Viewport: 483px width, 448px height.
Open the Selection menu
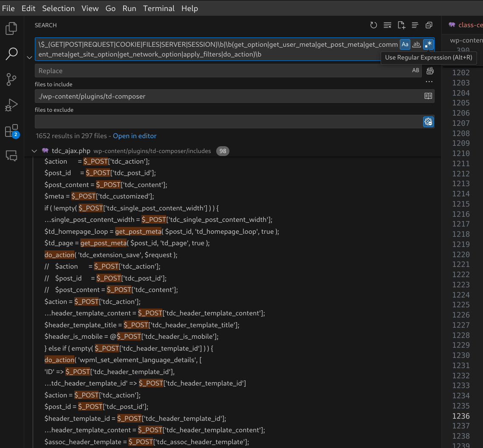click(x=58, y=9)
